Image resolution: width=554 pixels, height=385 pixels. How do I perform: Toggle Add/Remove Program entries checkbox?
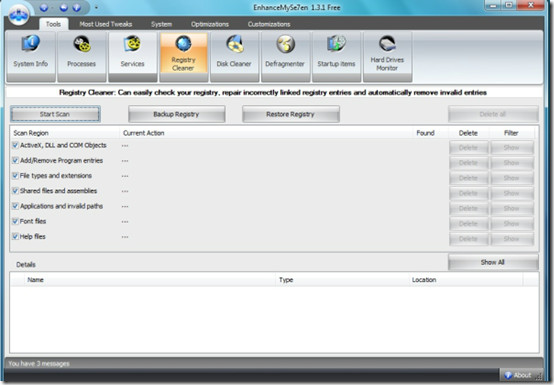coord(15,160)
